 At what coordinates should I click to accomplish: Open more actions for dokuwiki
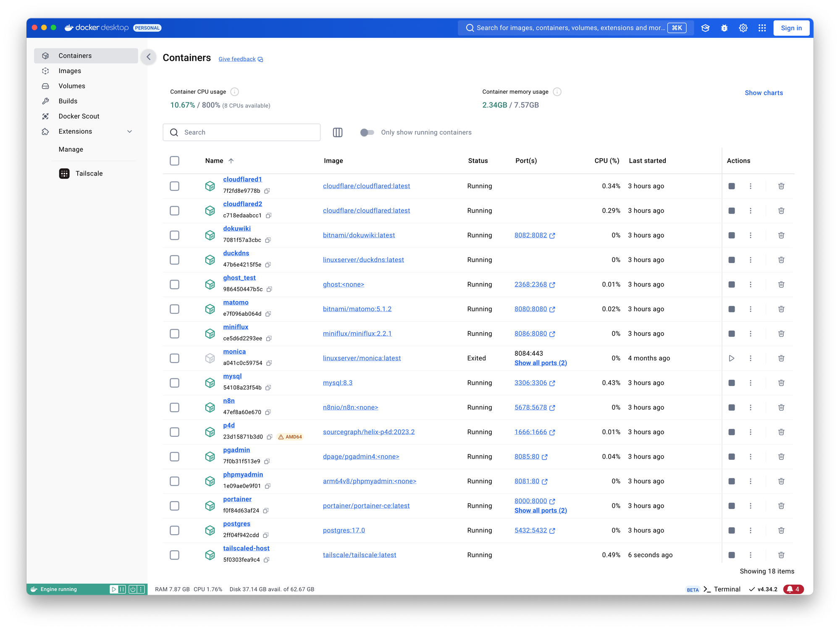coord(751,235)
